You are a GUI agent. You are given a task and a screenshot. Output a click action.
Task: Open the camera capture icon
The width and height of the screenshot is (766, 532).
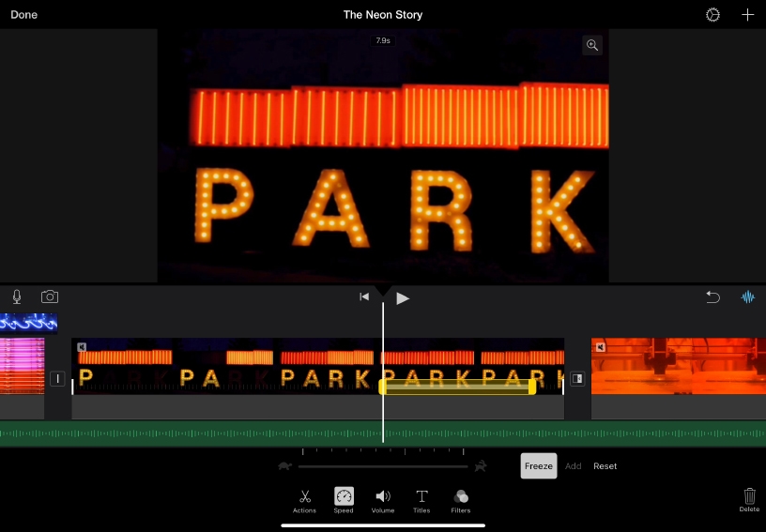point(50,297)
